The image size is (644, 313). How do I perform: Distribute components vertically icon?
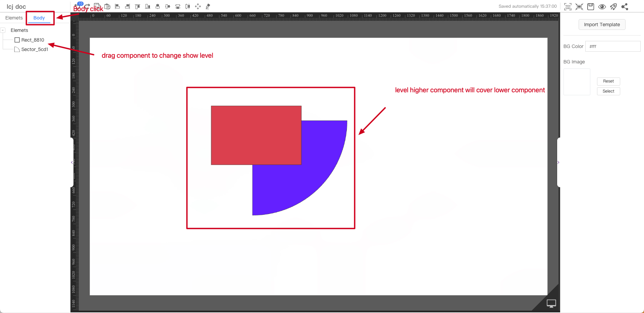pos(178,6)
